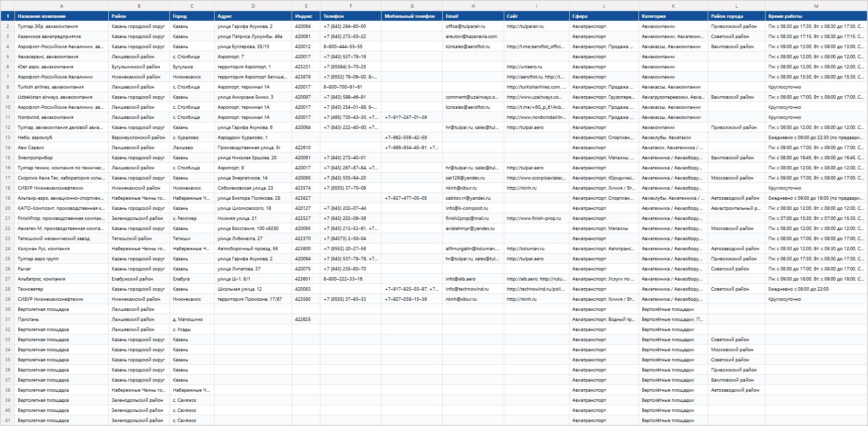This screenshot has width=868, height=434.
Task: Click the site http://www.finish-prop.ru
Action: click(536, 218)
